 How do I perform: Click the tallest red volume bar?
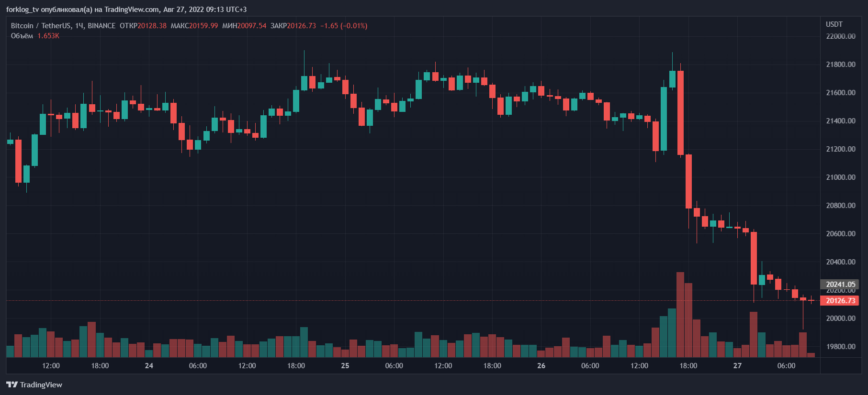tap(680, 315)
